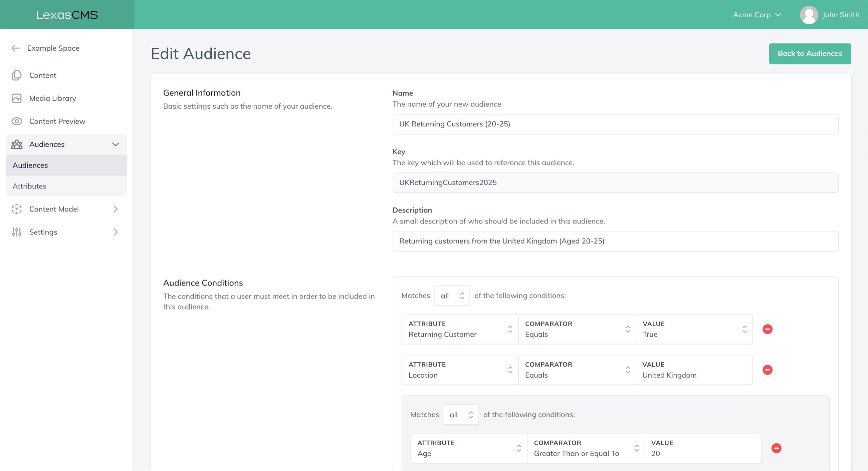Click John Smith's avatar picture
Viewport: 868px width, 471px height.
(x=809, y=15)
